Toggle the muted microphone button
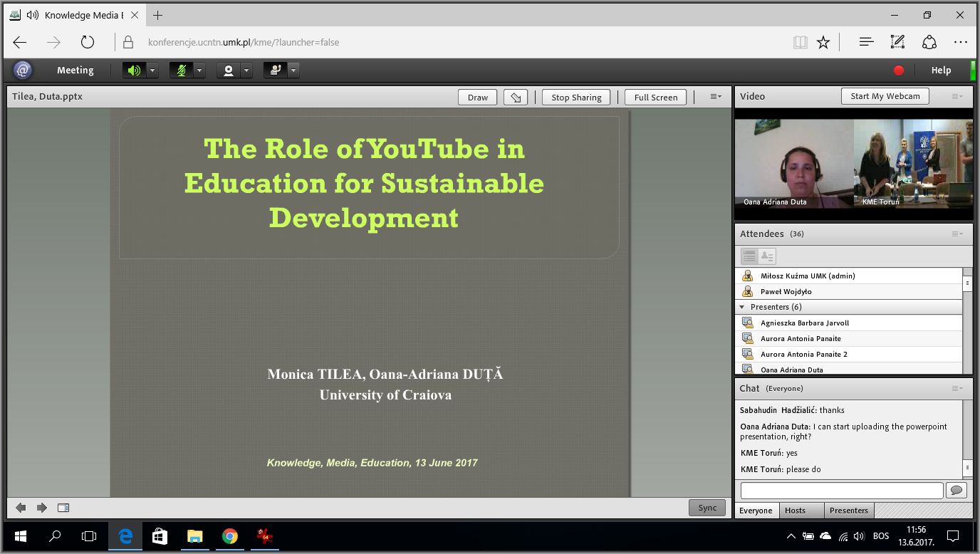 (x=181, y=70)
